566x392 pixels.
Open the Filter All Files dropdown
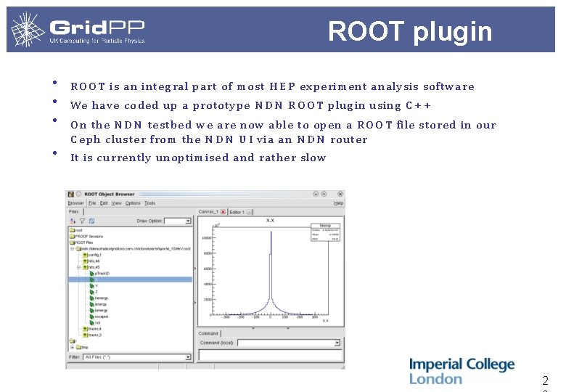tap(188, 357)
